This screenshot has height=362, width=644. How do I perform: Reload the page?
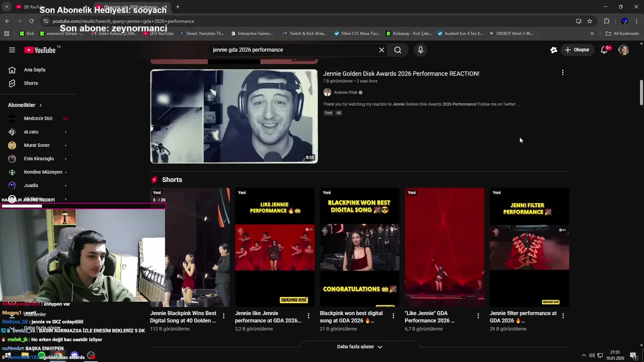(31, 21)
